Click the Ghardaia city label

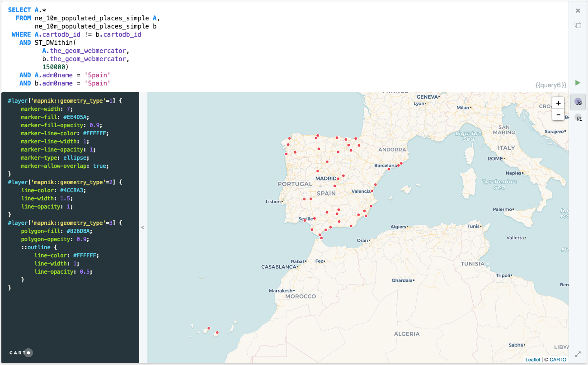coord(402,280)
